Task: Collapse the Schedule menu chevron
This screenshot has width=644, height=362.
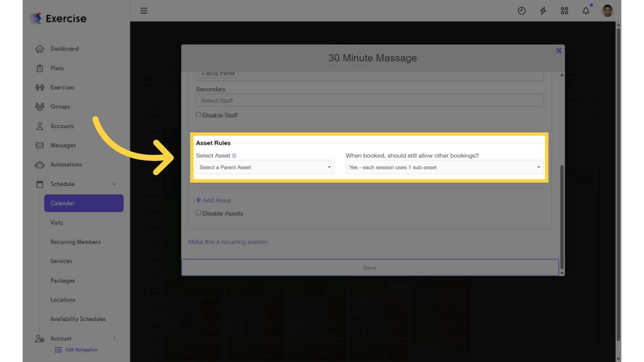Action: [114, 184]
